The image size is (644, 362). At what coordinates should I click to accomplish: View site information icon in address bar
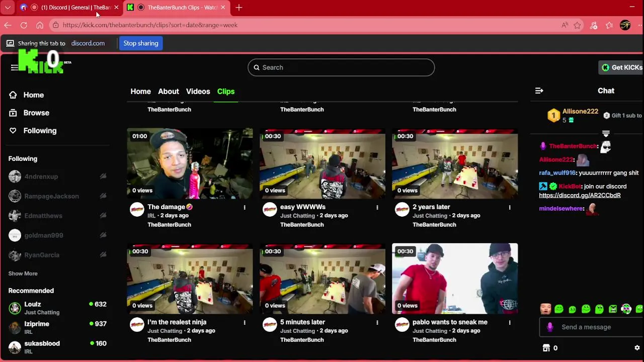point(55,25)
